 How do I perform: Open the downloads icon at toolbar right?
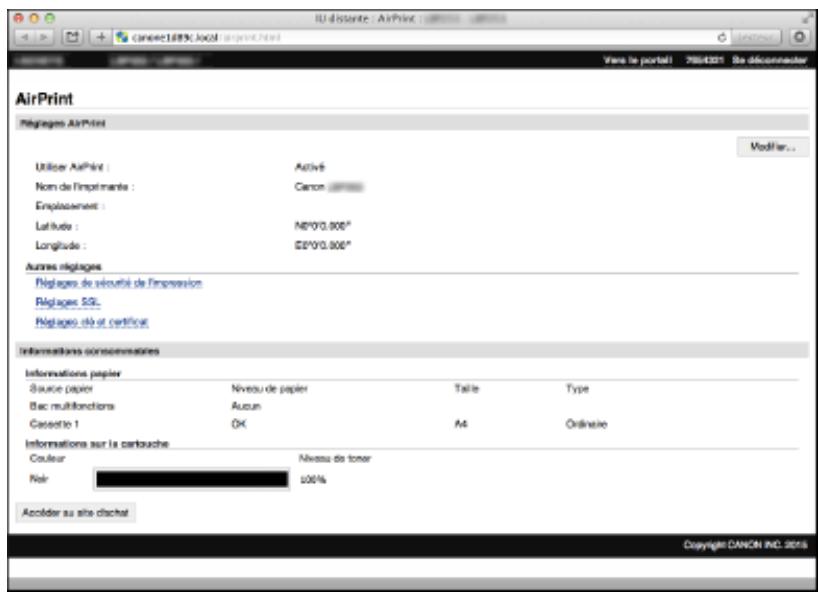(799, 37)
